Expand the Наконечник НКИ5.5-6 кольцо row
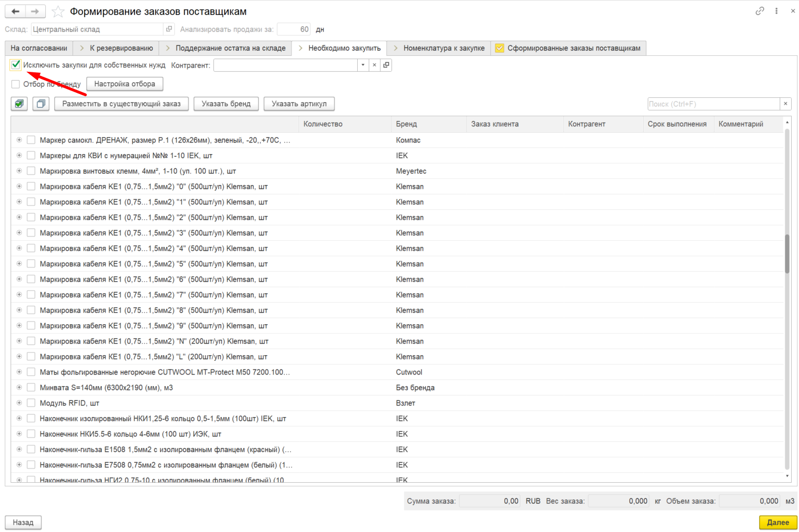 tap(19, 434)
